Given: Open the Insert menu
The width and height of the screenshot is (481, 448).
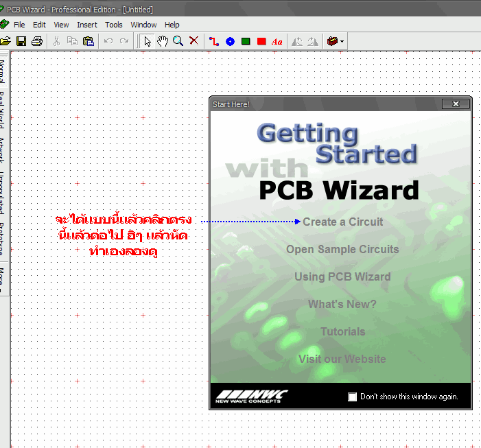Looking at the screenshot, I should (x=87, y=25).
